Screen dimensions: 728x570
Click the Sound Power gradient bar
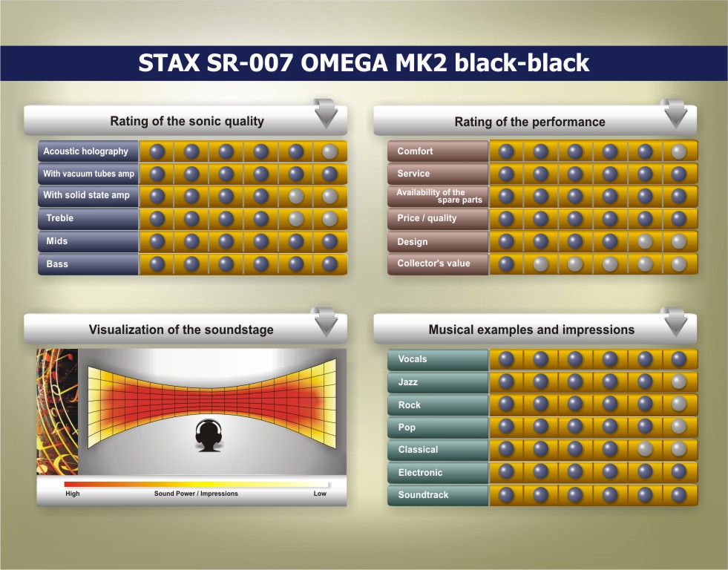pyautogui.click(x=197, y=484)
